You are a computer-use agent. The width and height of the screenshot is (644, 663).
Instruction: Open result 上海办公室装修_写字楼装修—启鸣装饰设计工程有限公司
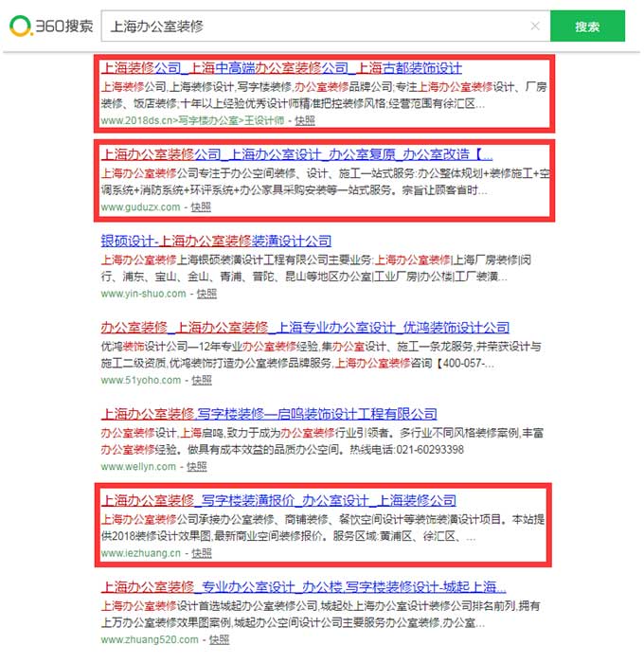[269, 414]
